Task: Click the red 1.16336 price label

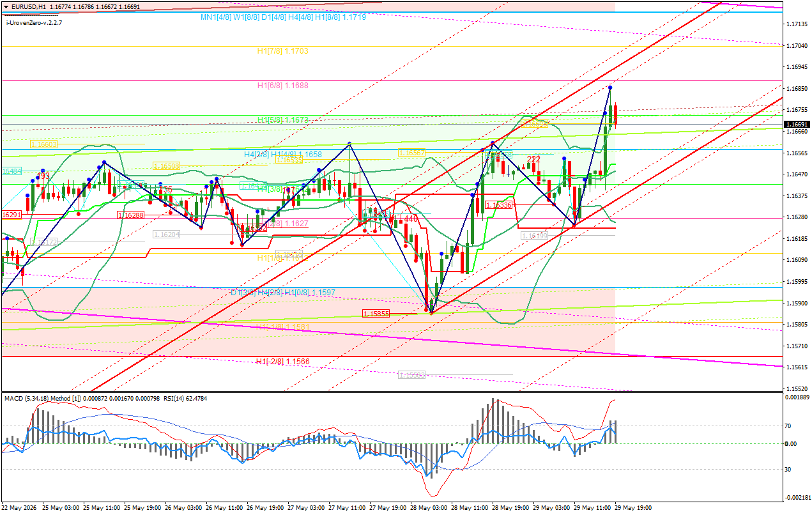Action: coord(499,205)
